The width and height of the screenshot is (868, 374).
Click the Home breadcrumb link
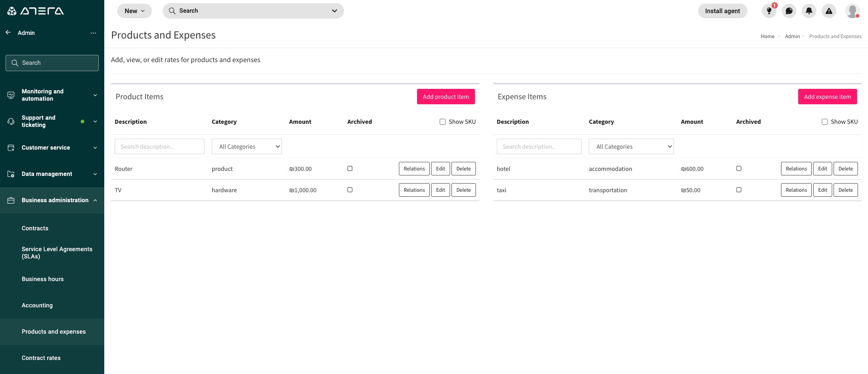[767, 36]
